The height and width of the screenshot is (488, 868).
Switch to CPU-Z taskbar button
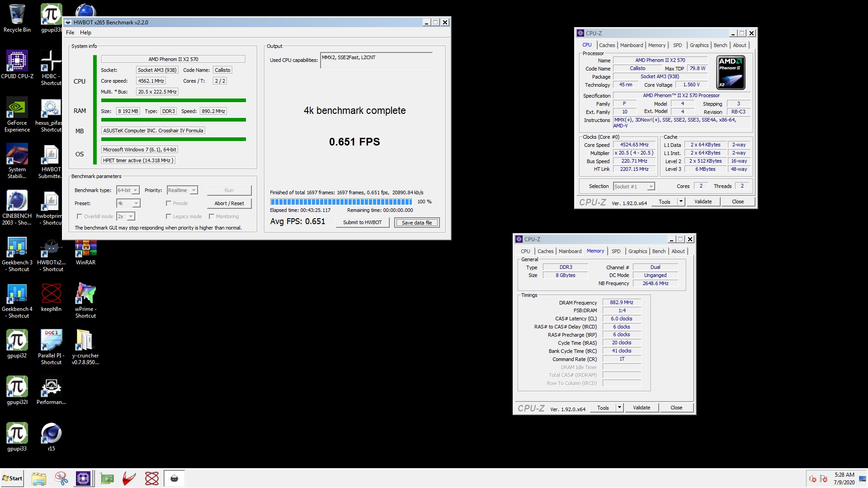[83, 479]
